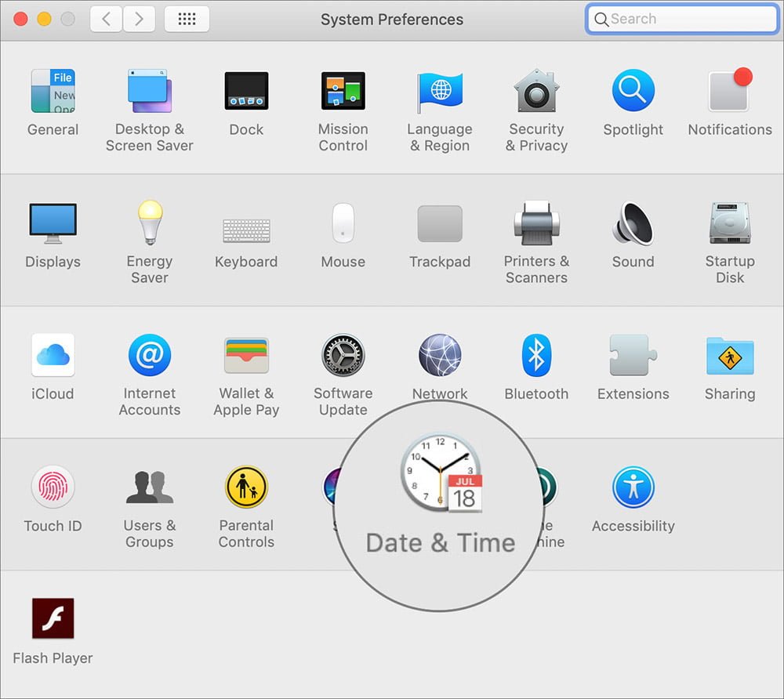Close the System Preferences window

(x=20, y=19)
